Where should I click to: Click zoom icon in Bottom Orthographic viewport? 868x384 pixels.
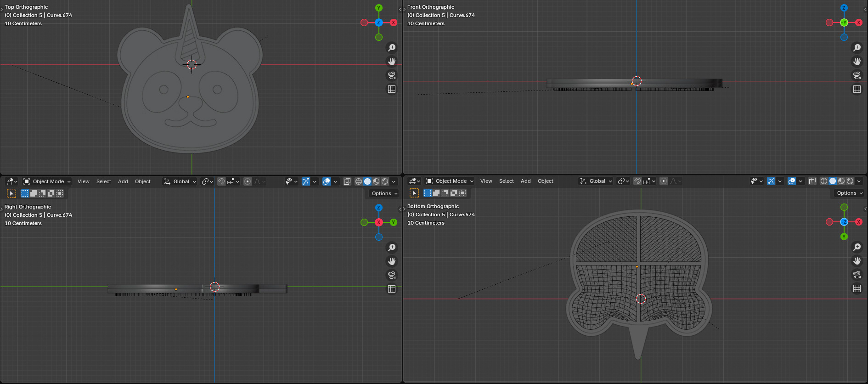click(x=857, y=247)
